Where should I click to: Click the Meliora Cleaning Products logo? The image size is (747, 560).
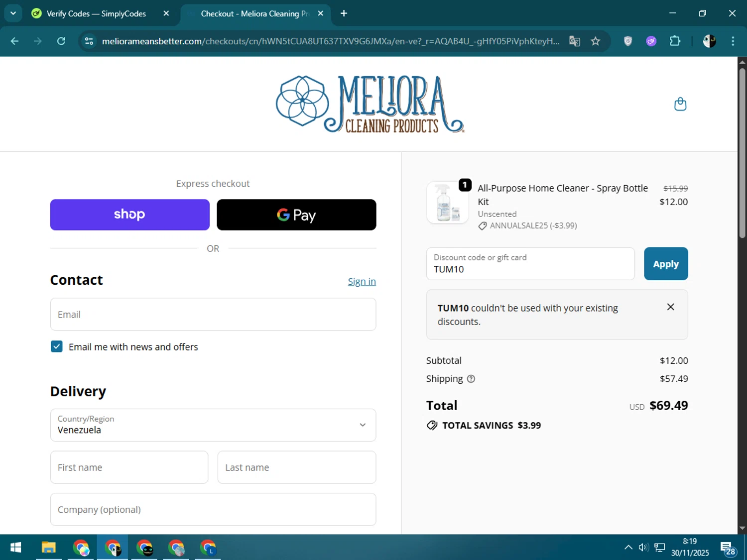[370, 104]
